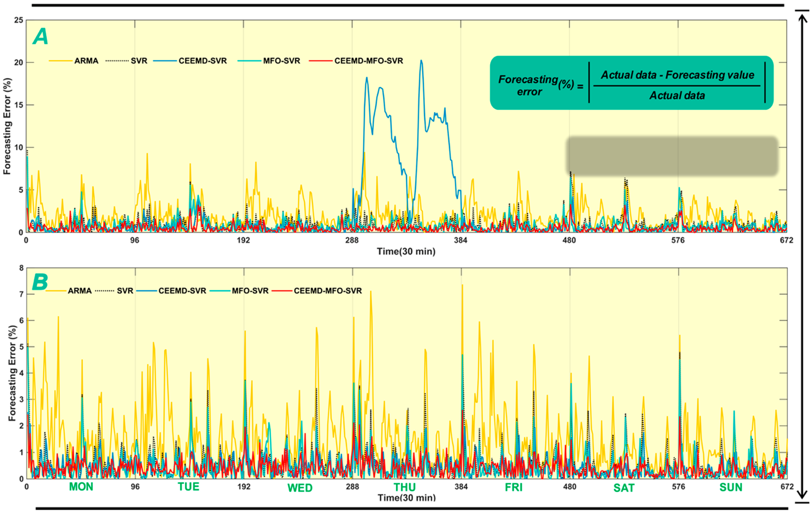Click ARMA legend entry in chart B

(80, 291)
